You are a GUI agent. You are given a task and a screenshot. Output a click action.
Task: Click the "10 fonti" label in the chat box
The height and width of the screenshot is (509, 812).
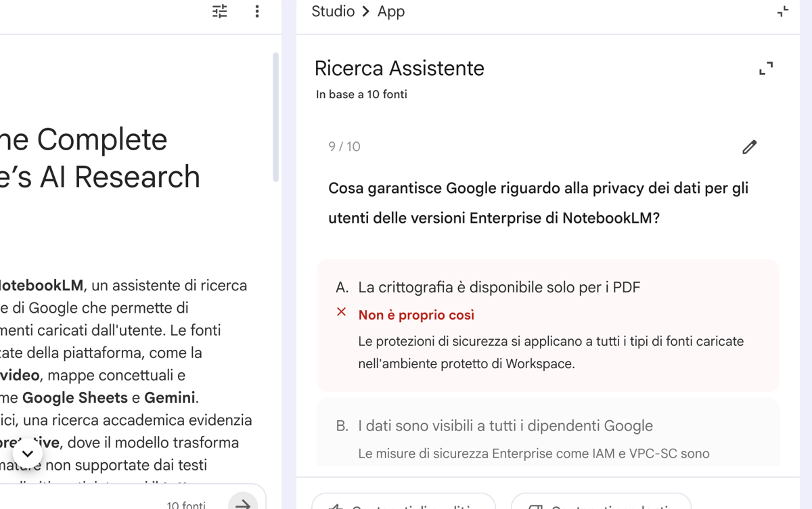pos(186,504)
